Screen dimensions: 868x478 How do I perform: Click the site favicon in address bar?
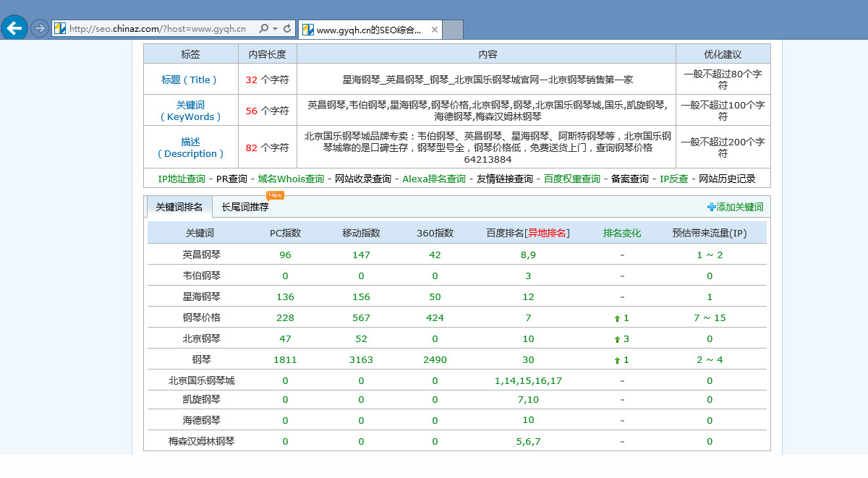pyautogui.click(x=60, y=29)
